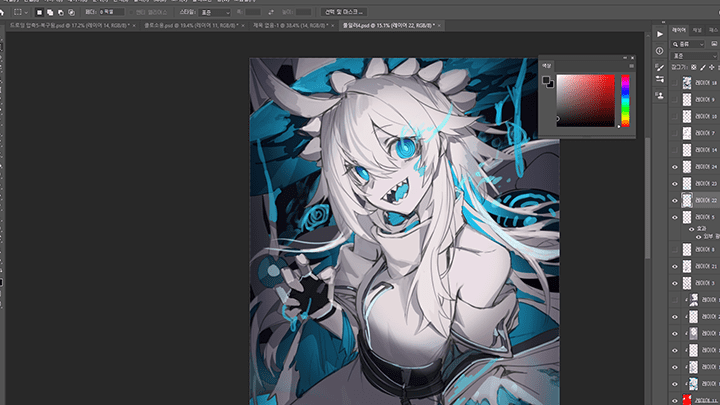Close the floating Color panel

pos(632,58)
